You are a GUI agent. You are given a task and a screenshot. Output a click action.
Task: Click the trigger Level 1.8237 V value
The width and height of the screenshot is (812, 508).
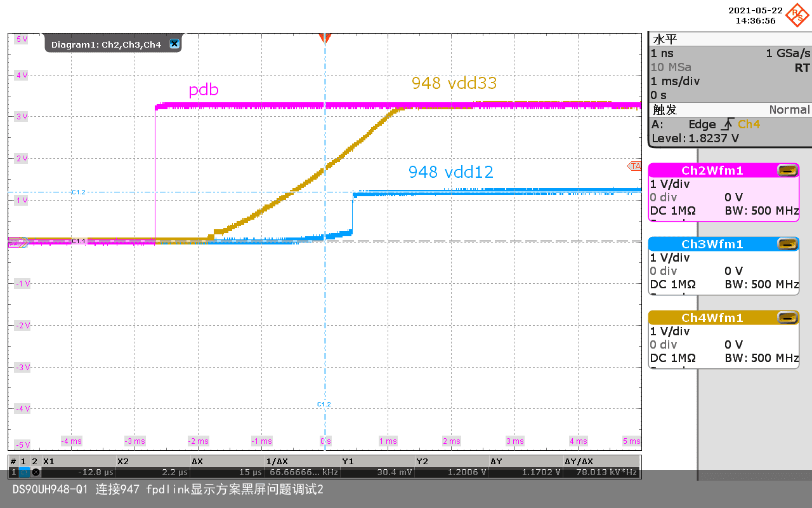(x=695, y=138)
